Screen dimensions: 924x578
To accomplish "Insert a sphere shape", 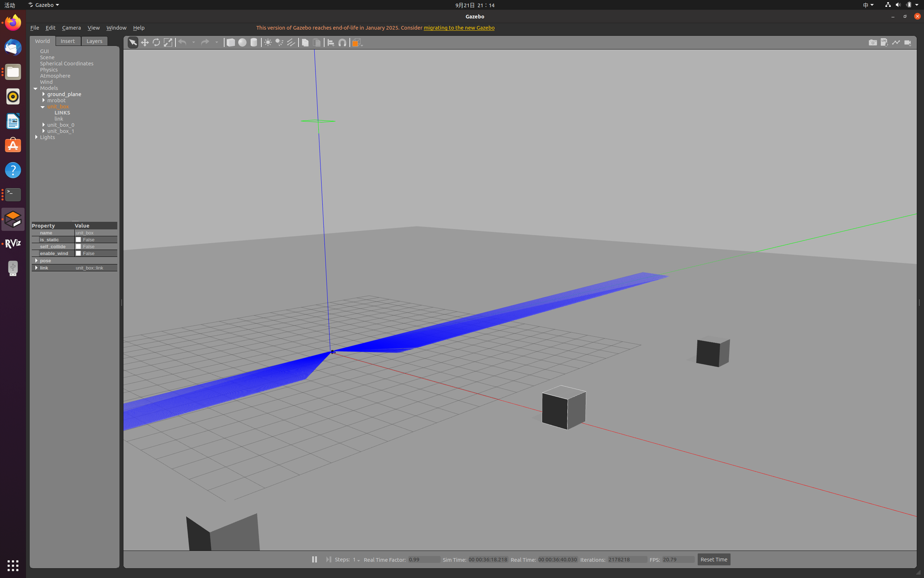I will 242,42.
